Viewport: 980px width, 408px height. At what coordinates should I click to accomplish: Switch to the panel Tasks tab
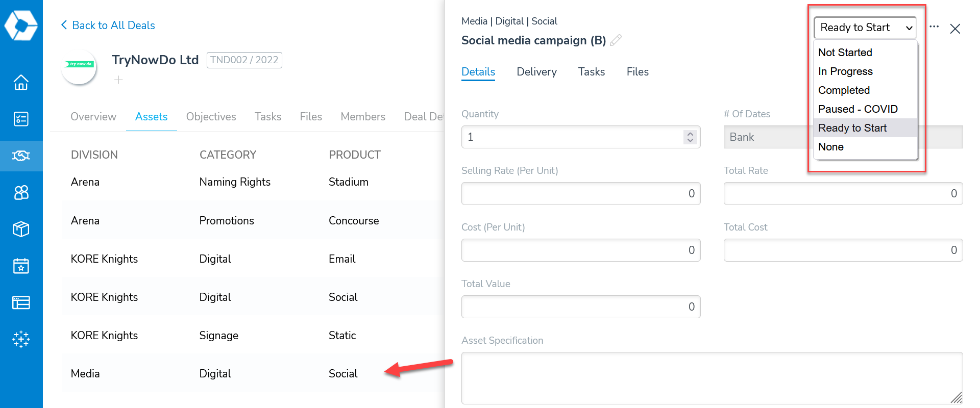592,72
